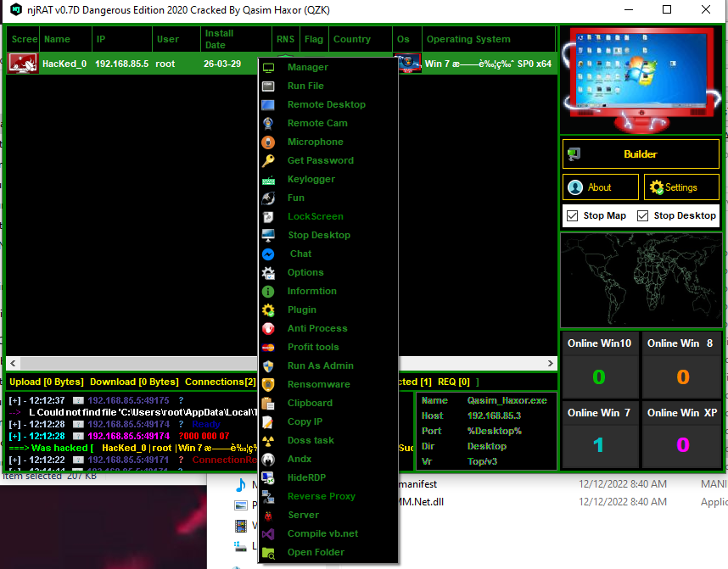Viewport: 728px width, 569px height.
Task: Click the client list horizontal scrollbar
Action: [x=127, y=364]
